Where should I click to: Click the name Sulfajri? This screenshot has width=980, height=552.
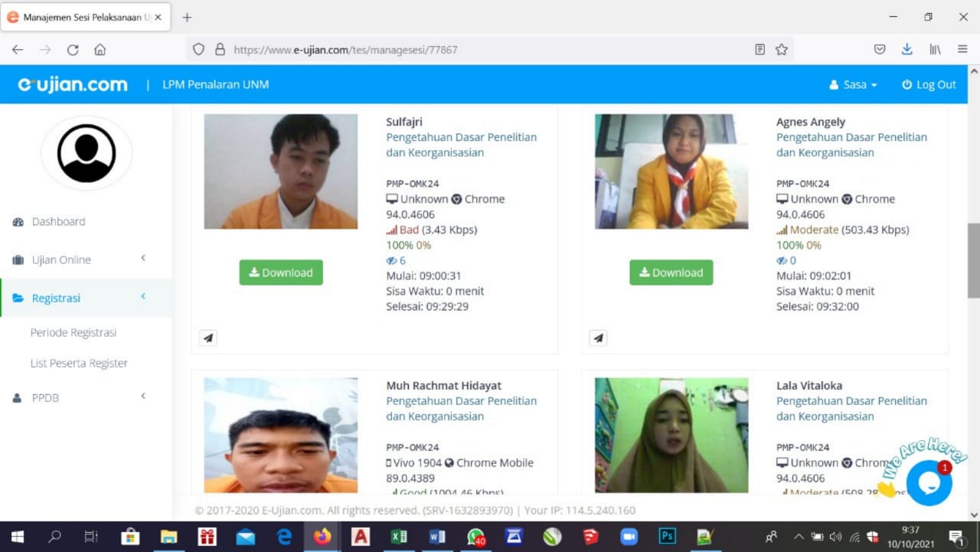pyautogui.click(x=404, y=122)
